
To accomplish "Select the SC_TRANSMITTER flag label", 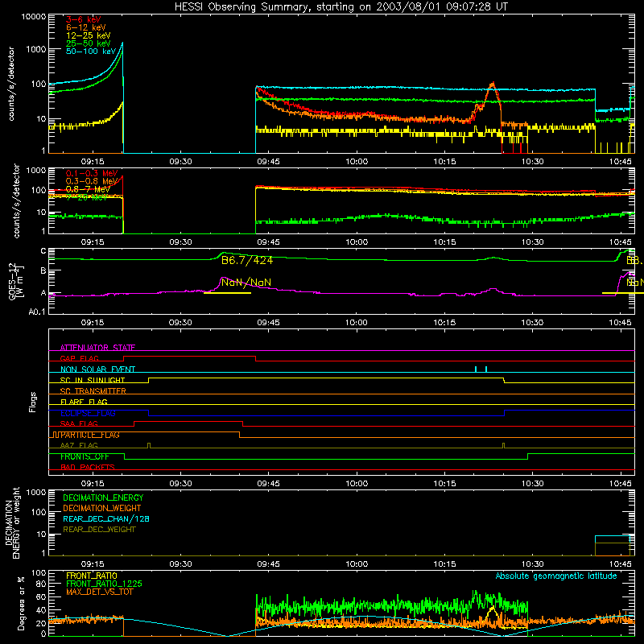I will pos(93,391).
